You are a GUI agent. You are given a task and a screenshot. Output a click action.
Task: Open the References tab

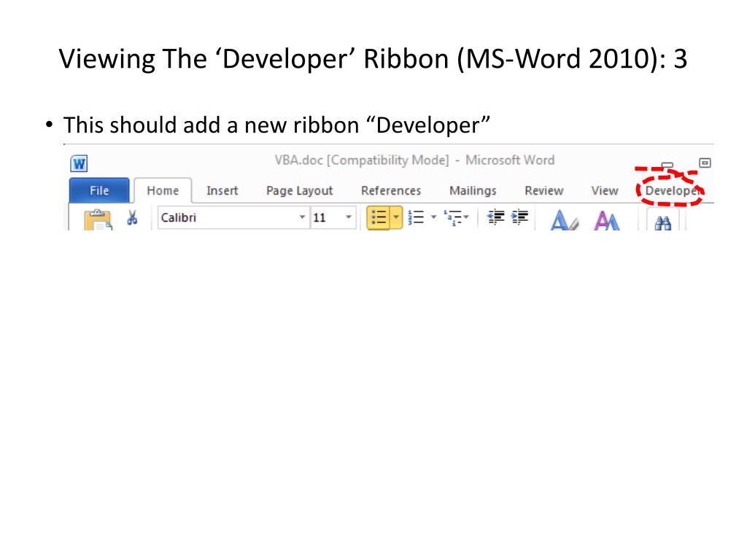coord(391,190)
